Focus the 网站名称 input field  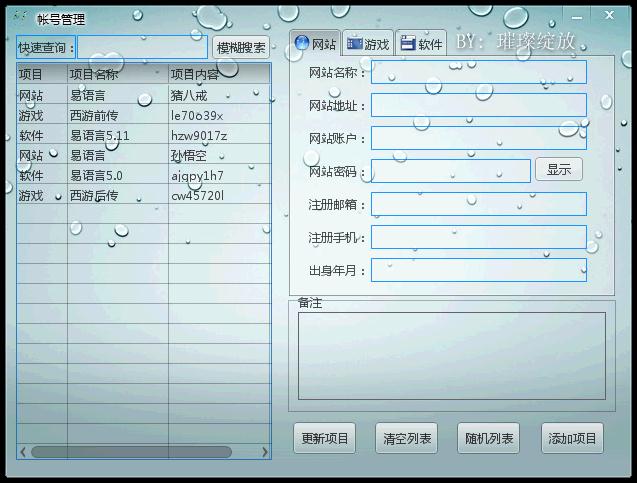(479, 72)
